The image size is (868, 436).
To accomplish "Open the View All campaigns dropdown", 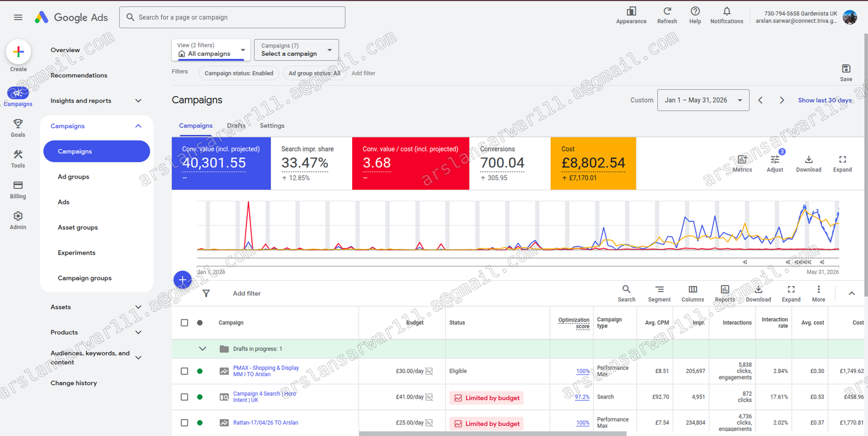I will pos(211,50).
